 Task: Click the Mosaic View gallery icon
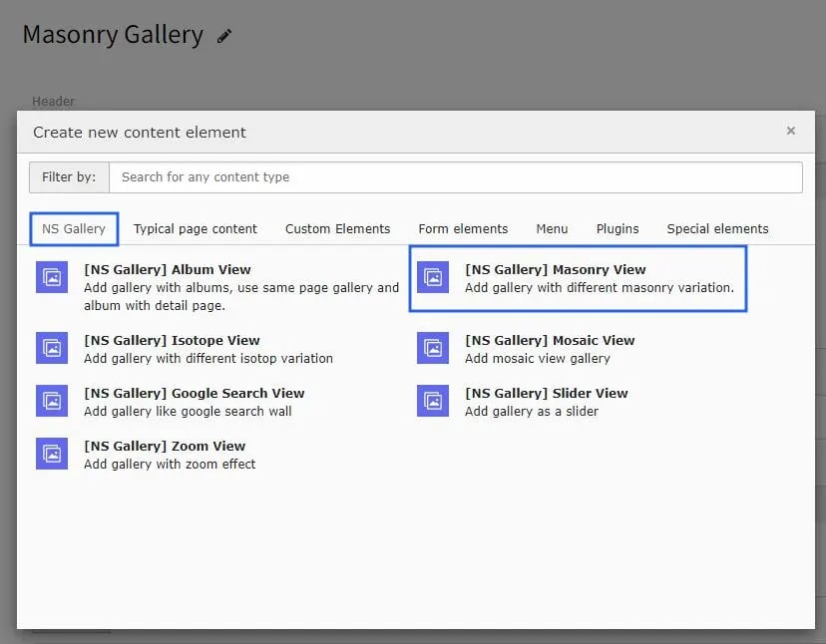point(433,348)
